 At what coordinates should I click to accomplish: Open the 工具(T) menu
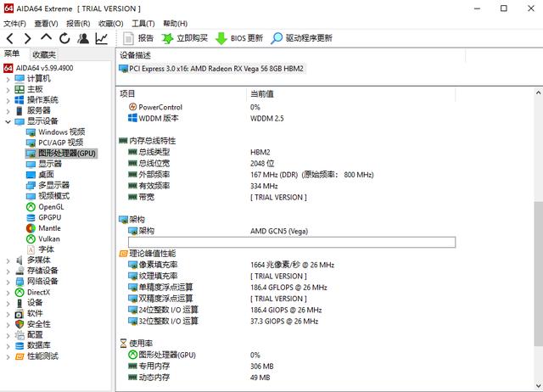[x=143, y=24]
